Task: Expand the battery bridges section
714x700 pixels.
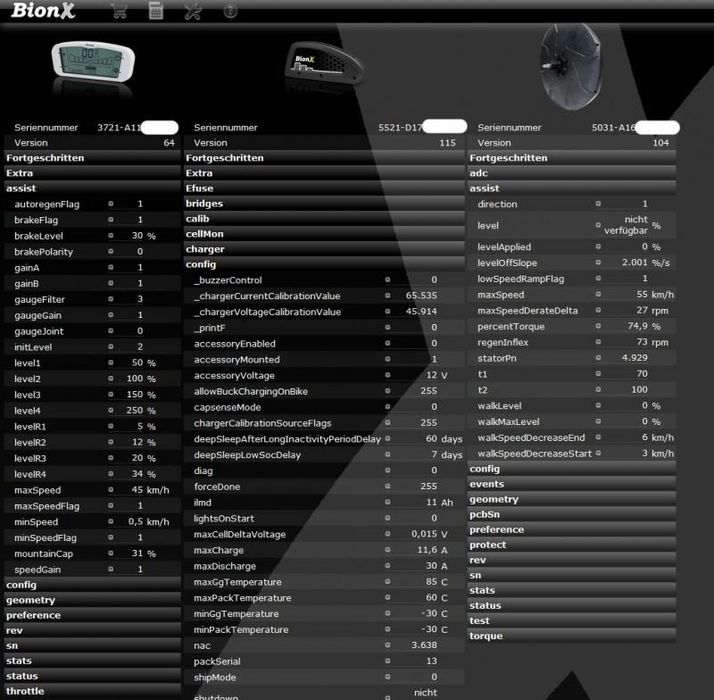Action: point(324,204)
